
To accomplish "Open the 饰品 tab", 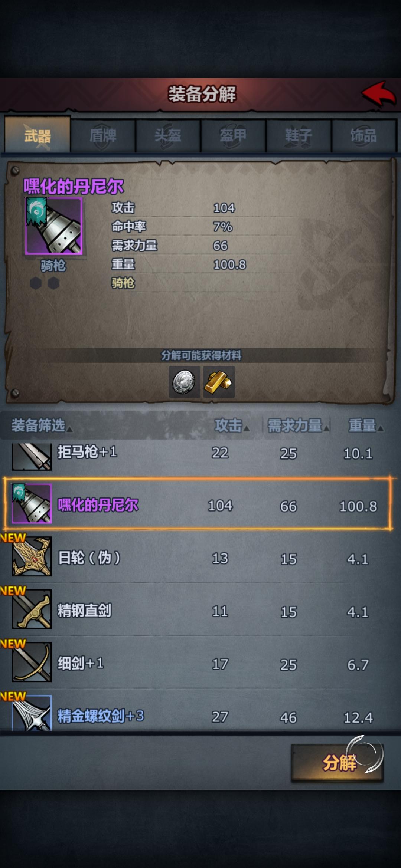I will (x=364, y=135).
